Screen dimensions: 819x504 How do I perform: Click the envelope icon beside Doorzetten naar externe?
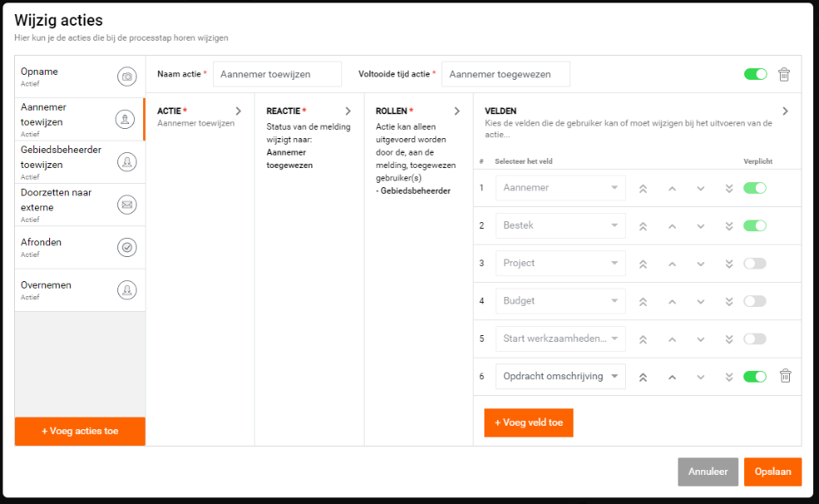point(127,205)
